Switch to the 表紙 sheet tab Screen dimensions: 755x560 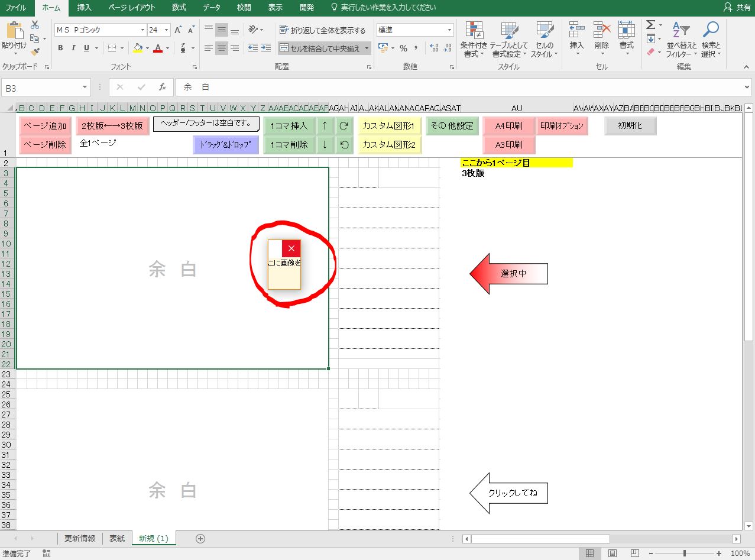click(117, 538)
